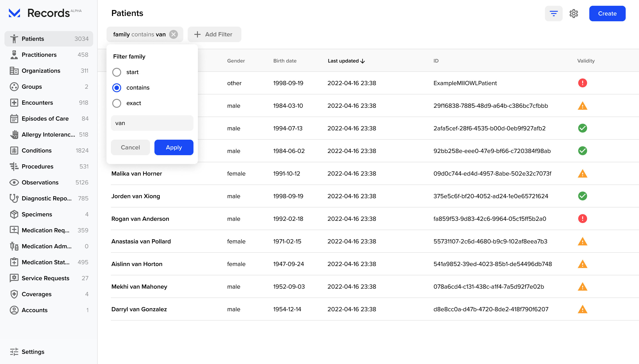Image resolution: width=639 pixels, height=364 pixels.
Task: Click the Groups circle icon
Action: 14,87
